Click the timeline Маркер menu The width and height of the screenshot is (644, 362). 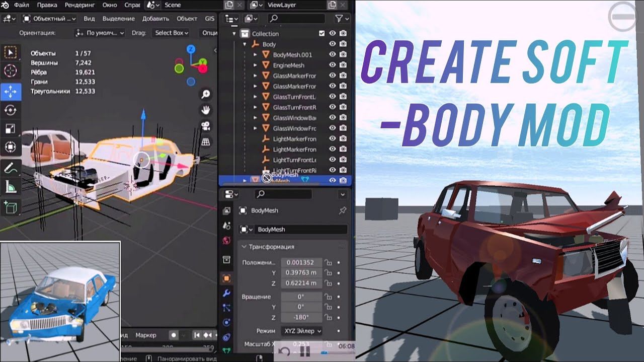(x=146, y=335)
